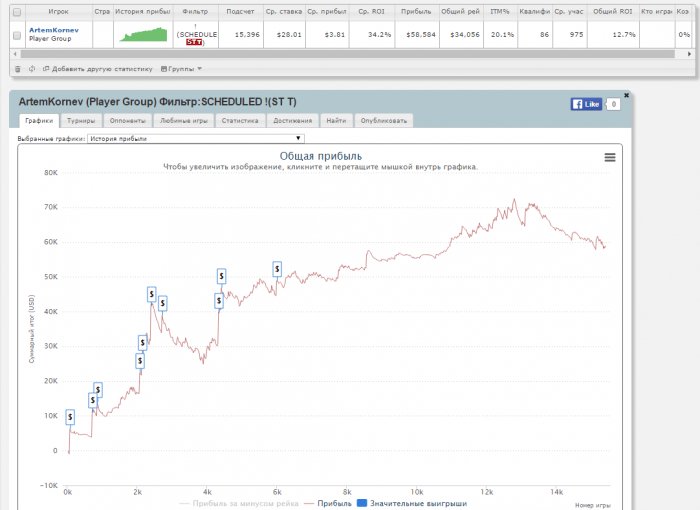Click the green profit history thumbnail
The image size is (700, 510).
pos(143,34)
